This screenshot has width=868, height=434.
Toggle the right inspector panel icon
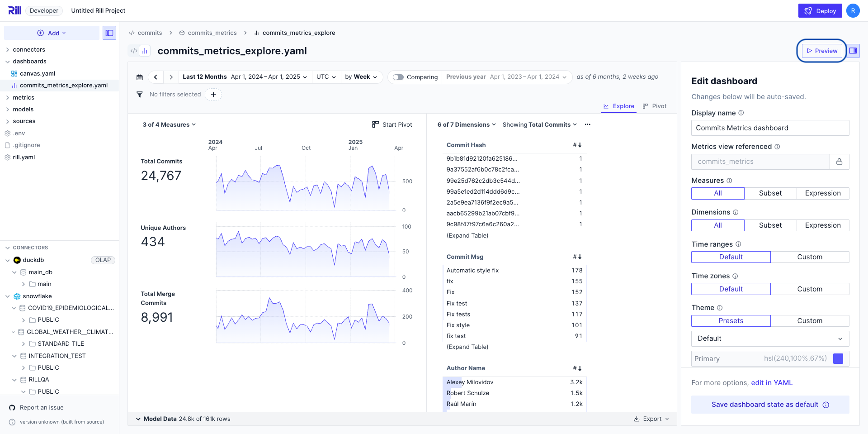pyautogui.click(x=853, y=51)
